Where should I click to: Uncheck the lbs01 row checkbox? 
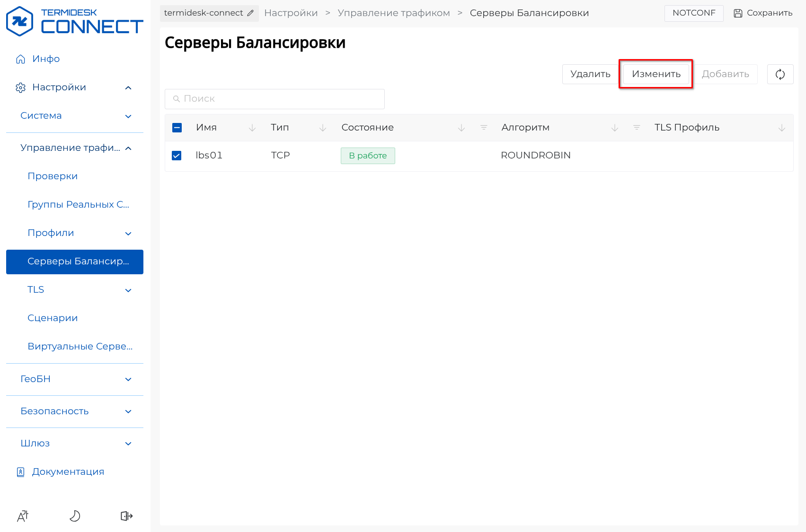tap(177, 156)
